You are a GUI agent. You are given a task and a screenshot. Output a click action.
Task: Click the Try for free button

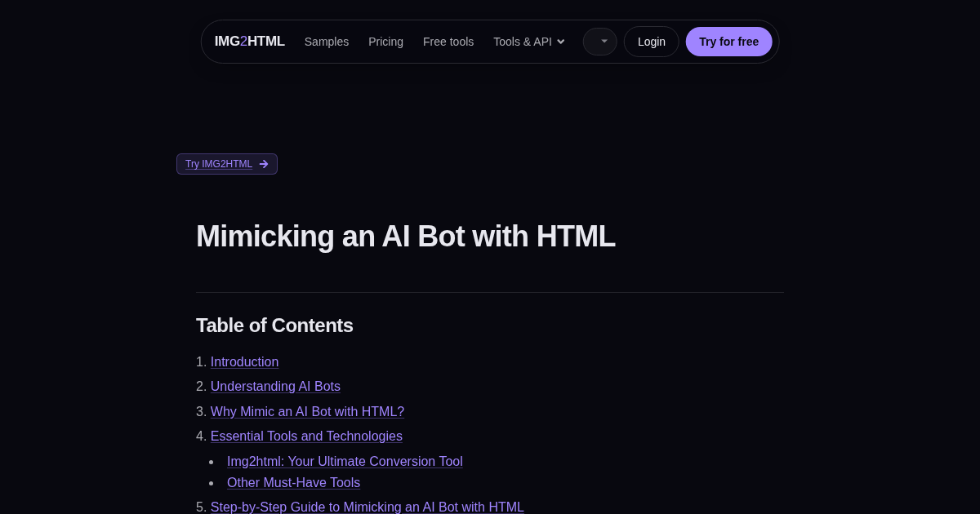point(728,42)
